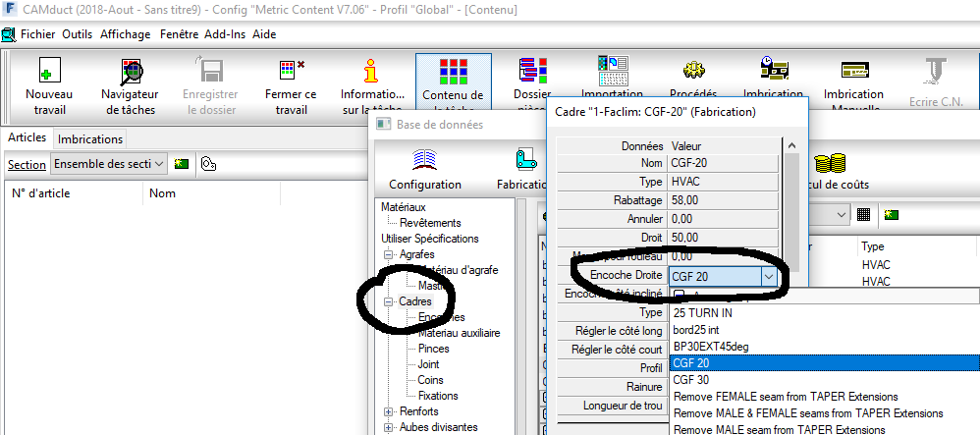Click the Enregistrer le dossier icon

[x=210, y=70]
